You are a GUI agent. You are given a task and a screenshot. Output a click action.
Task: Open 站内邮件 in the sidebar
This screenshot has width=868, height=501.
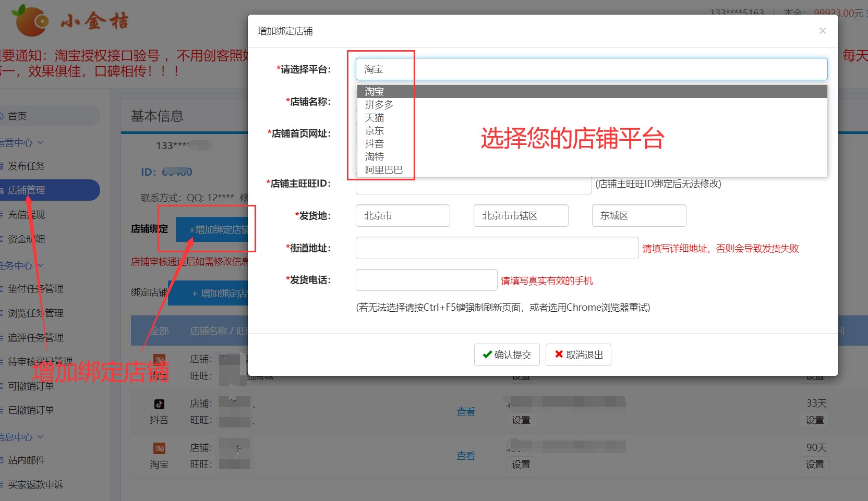26,460
